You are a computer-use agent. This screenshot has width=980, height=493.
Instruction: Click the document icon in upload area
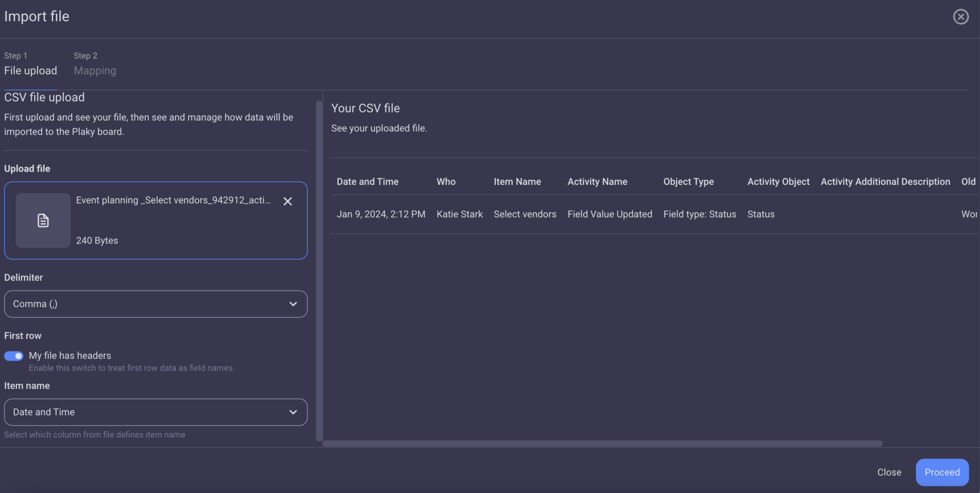43,220
